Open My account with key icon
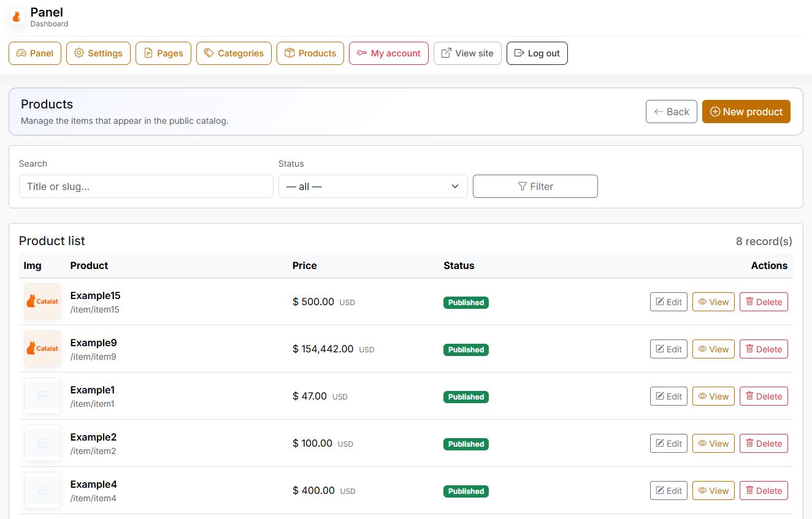The image size is (812, 519). [x=388, y=53]
